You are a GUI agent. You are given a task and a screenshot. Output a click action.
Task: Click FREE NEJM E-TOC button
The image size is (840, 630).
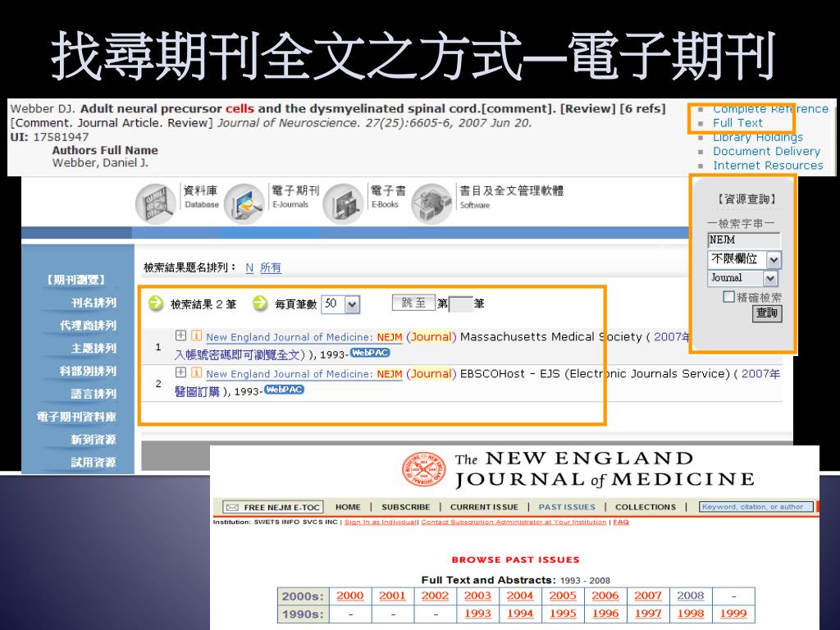click(273, 507)
